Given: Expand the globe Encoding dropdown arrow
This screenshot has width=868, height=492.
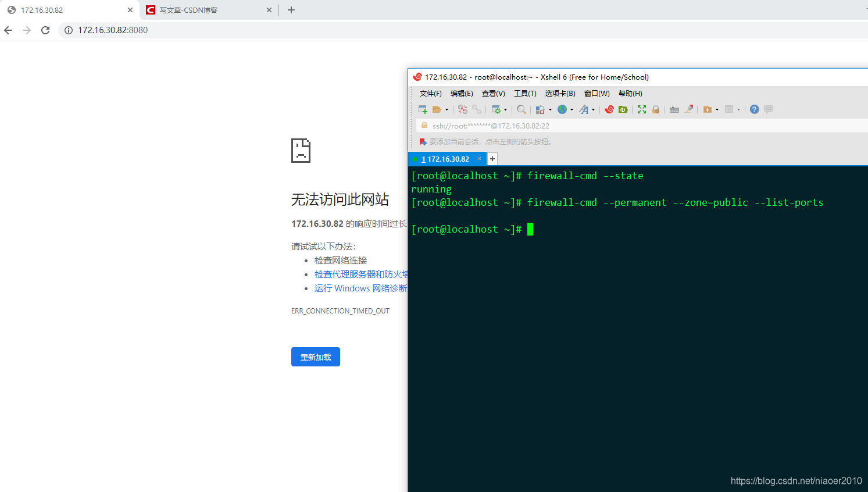Looking at the screenshot, I should (x=571, y=109).
